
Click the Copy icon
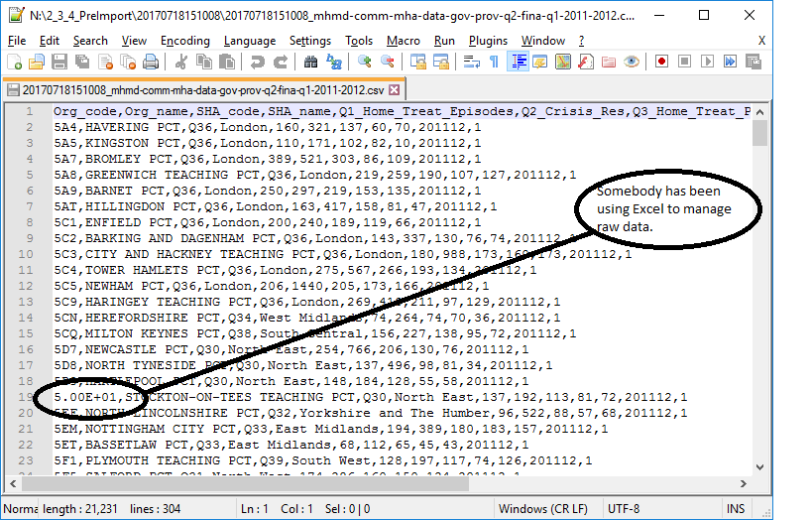(204, 63)
